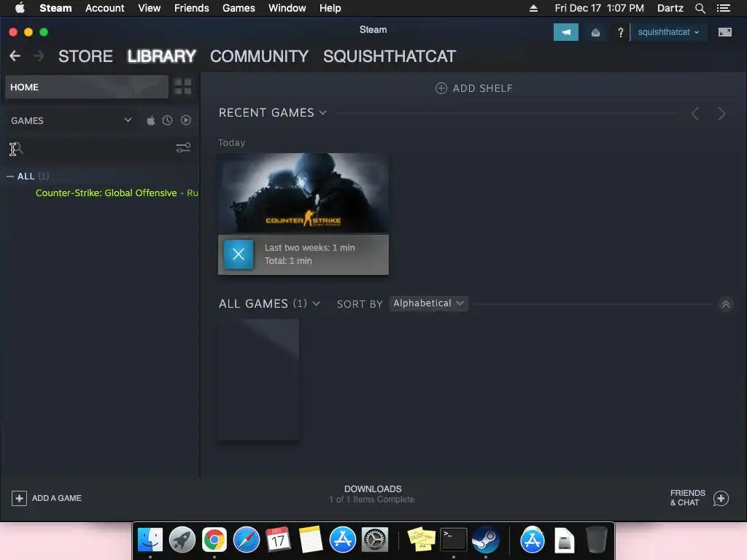Open Terminal from the dock
The image size is (747, 560).
[x=453, y=540]
